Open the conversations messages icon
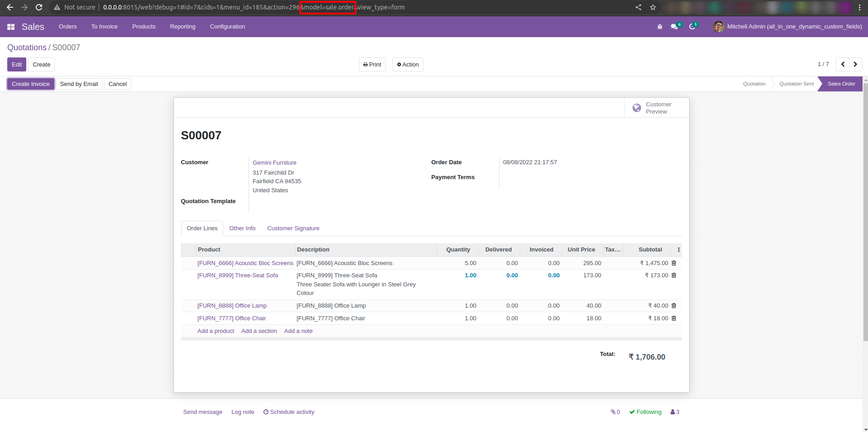868x432 pixels. pyautogui.click(x=674, y=27)
